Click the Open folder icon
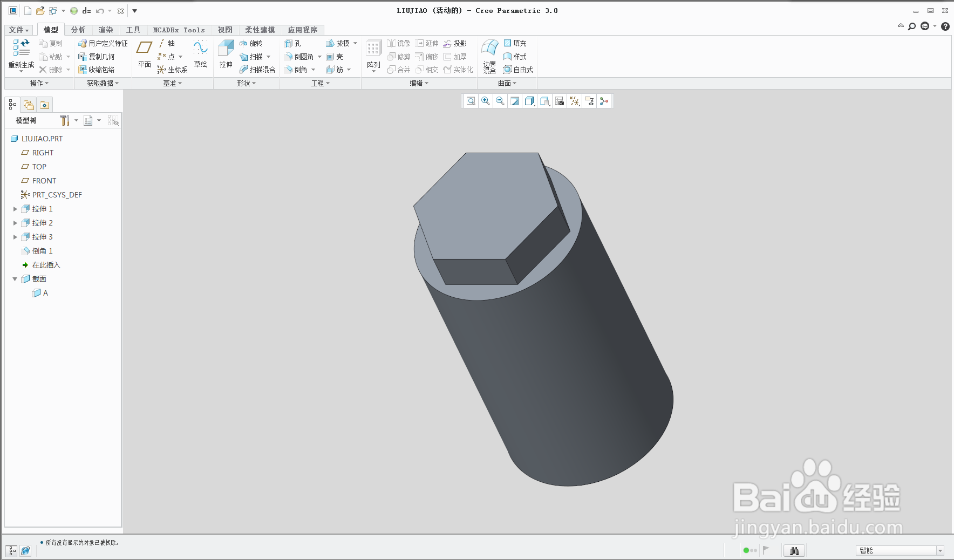Viewport: 954px width, 560px height. click(x=40, y=11)
